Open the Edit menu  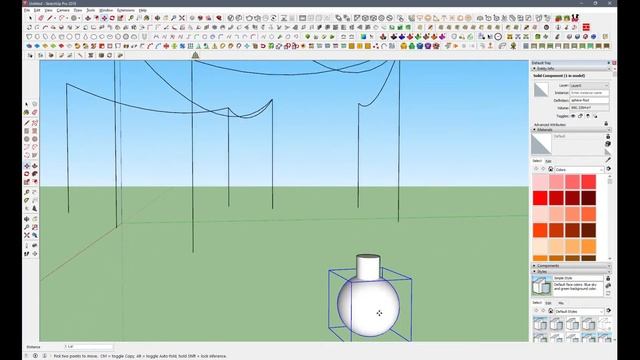point(37,10)
